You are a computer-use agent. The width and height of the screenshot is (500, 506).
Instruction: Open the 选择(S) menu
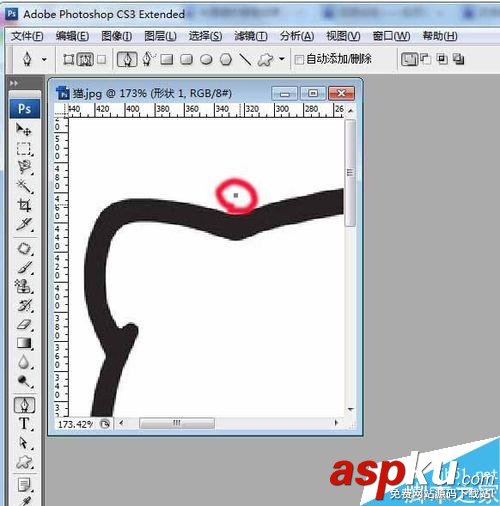pos(205,36)
